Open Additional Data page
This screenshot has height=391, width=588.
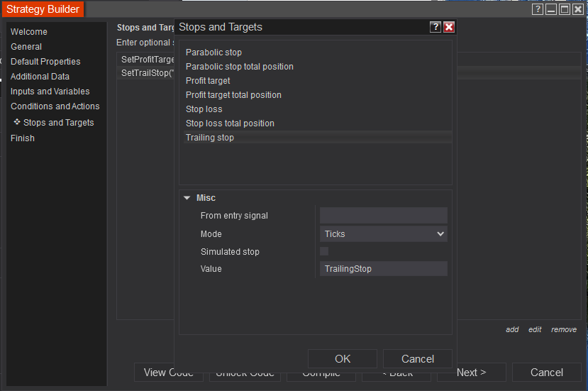pos(40,77)
